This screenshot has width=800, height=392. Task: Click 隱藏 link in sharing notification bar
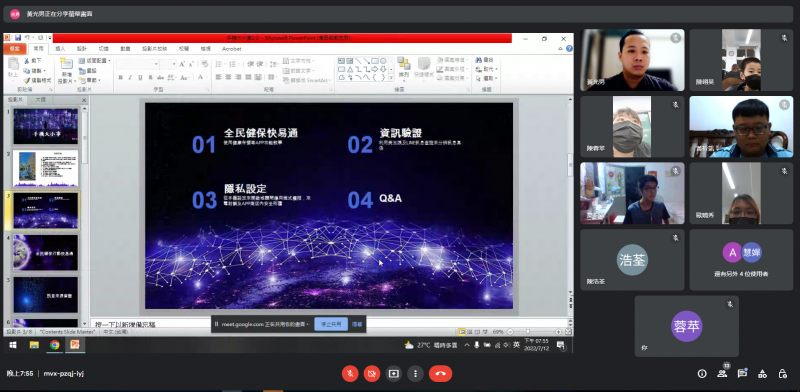357,324
